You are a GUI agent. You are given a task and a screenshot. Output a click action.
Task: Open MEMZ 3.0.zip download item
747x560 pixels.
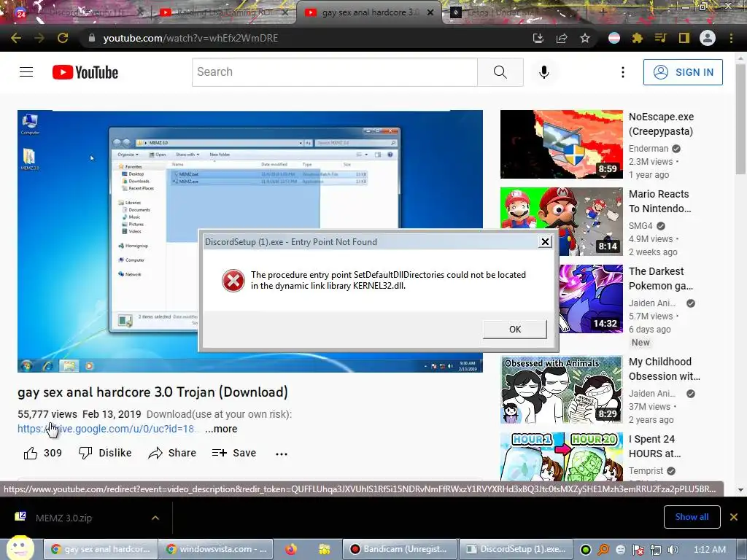point(63,518)
